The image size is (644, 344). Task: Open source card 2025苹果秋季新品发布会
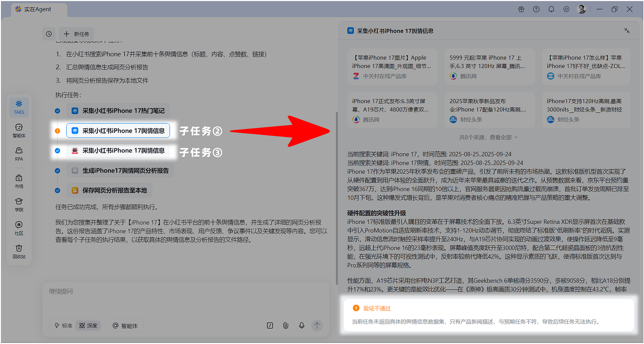490,110
